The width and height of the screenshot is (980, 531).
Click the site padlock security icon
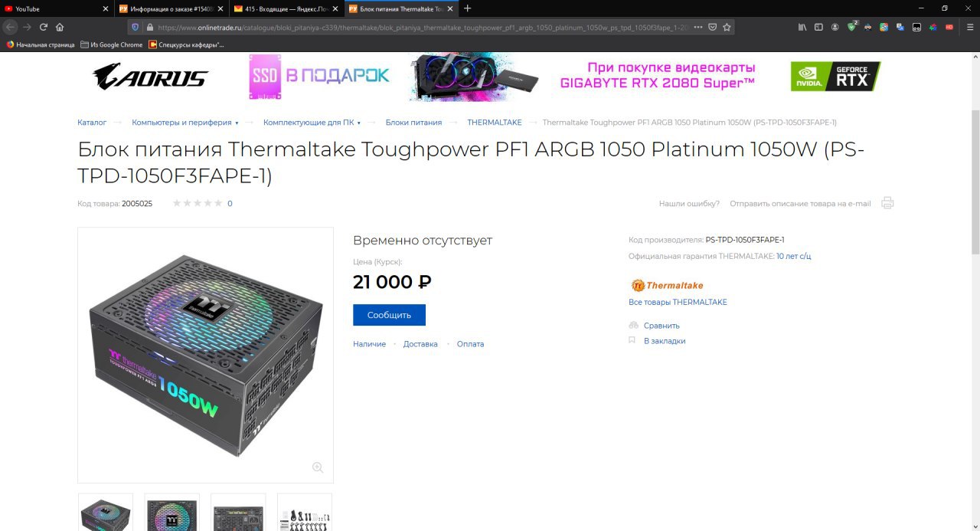[x=150, y=27]
